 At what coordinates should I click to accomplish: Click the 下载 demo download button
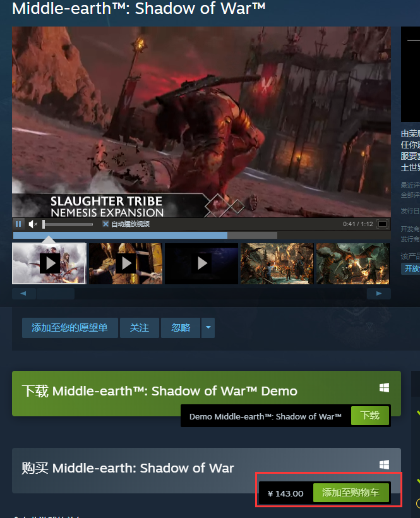370,416
